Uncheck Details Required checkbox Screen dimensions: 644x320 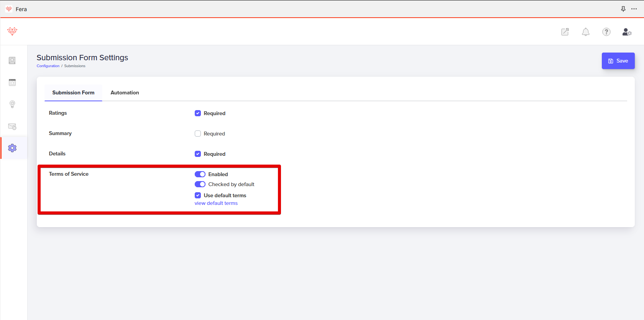click(198, 154)
